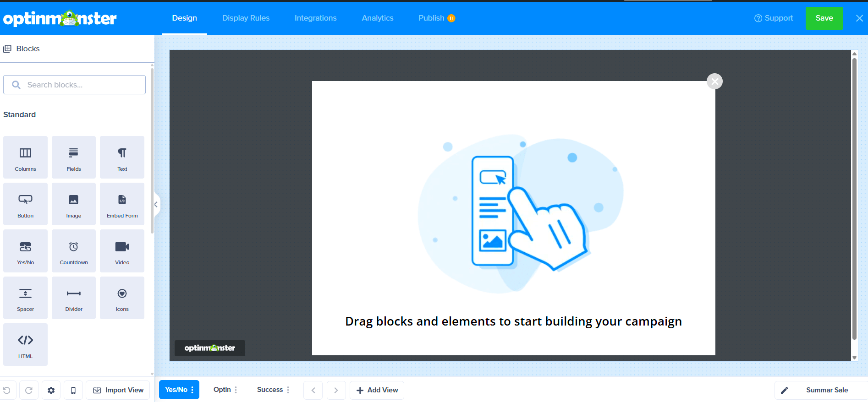Add a Video block
This screenshot has width=868, height=402.
pyautogui.click(x=122, y=251)
